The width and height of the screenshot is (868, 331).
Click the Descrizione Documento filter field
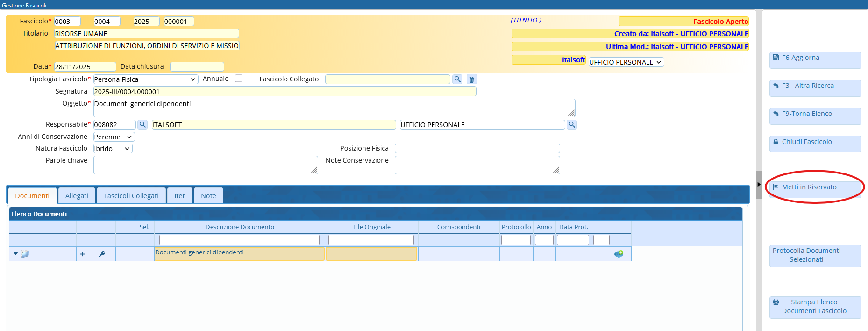[239, 240]
